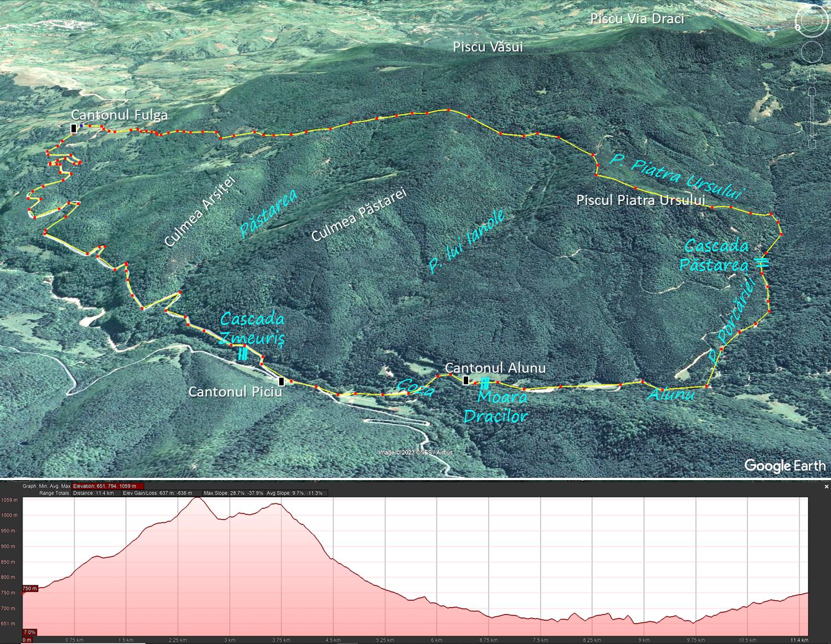Click the Max Slope statistic box
Screen dimensions: 831x644
click(233, 493)
